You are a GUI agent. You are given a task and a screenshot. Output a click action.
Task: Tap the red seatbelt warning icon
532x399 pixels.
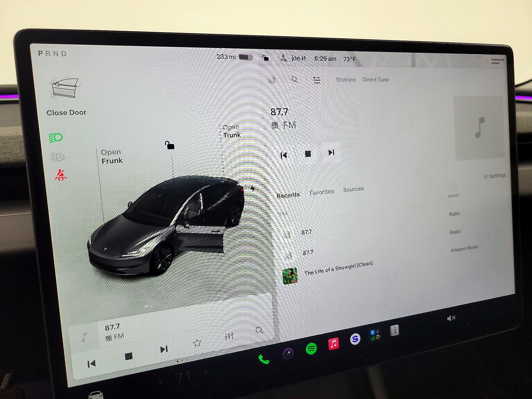61,175
